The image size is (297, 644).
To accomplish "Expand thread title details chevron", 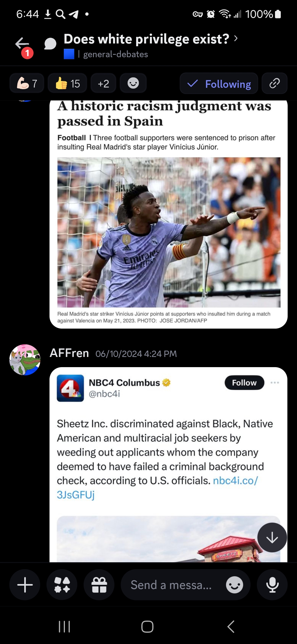I will coord(236,39).
